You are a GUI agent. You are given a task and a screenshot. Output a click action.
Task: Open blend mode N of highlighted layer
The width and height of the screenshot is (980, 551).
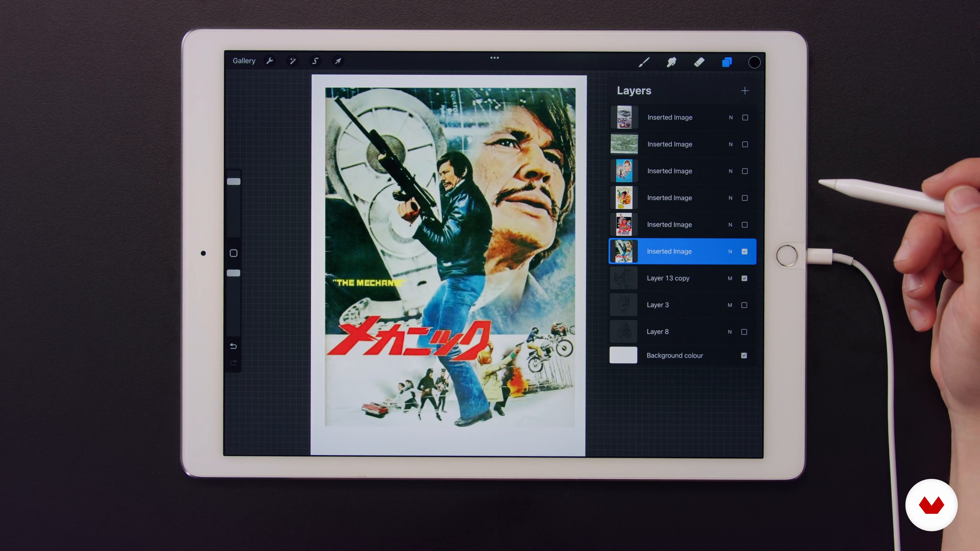coord(730,252)
